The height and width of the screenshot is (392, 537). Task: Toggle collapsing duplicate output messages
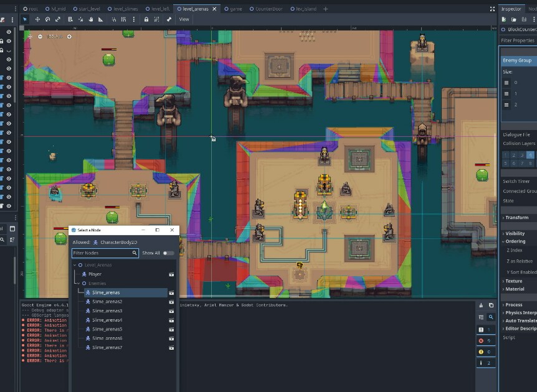(481, 317)
